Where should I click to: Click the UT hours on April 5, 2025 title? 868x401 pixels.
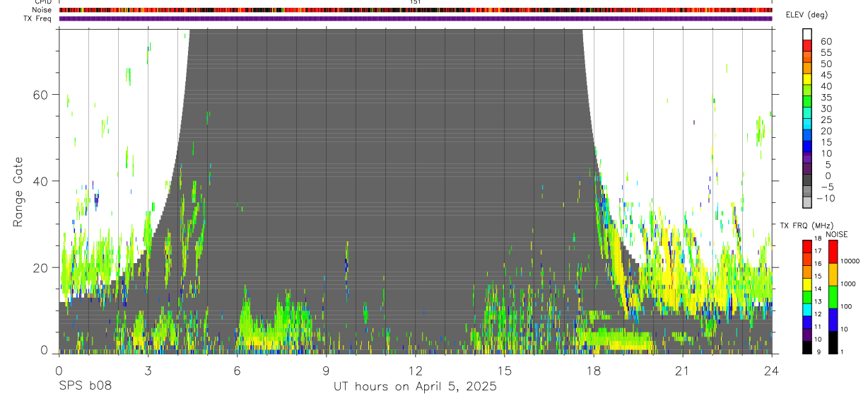416,386
